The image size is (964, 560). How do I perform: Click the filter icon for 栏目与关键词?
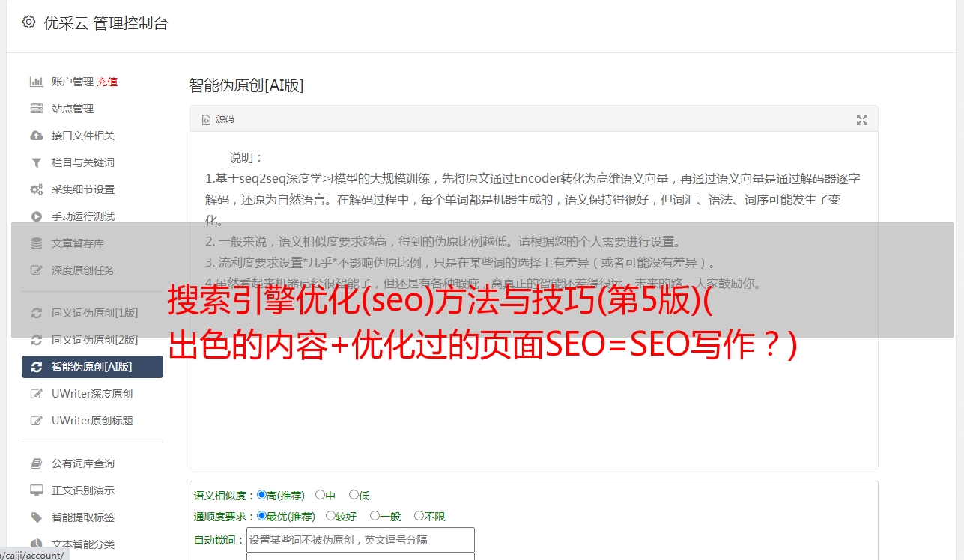(x=36, y=162)
